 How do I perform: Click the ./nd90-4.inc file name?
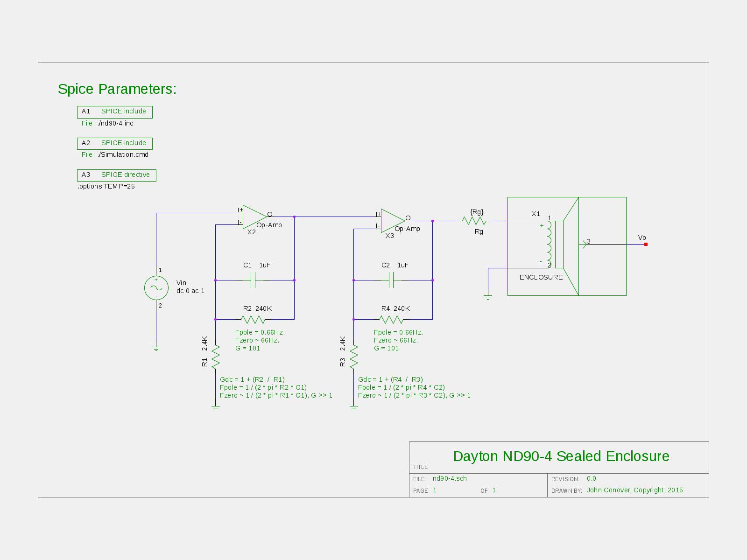pyautogui.click(x=115, y=123)
